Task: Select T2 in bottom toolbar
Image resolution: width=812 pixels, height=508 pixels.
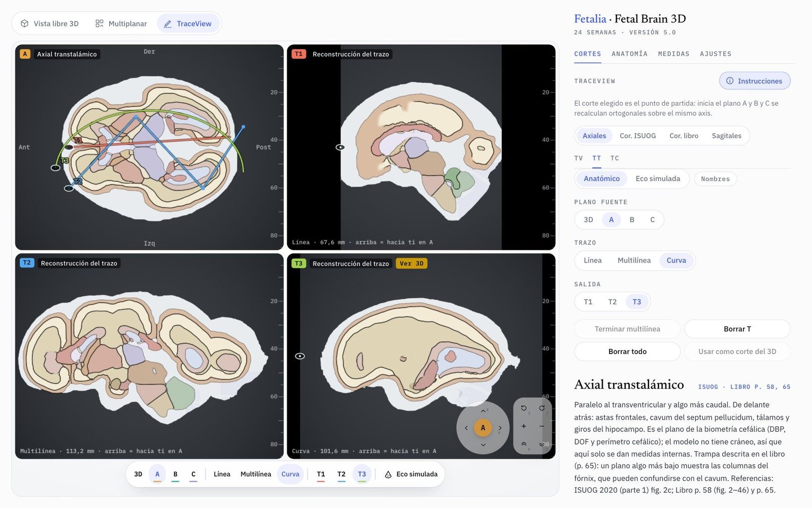Action: click(x=341, y=474)
